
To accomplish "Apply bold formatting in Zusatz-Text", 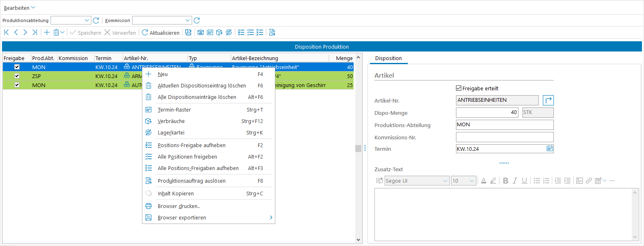I will (x=505, y=181).
